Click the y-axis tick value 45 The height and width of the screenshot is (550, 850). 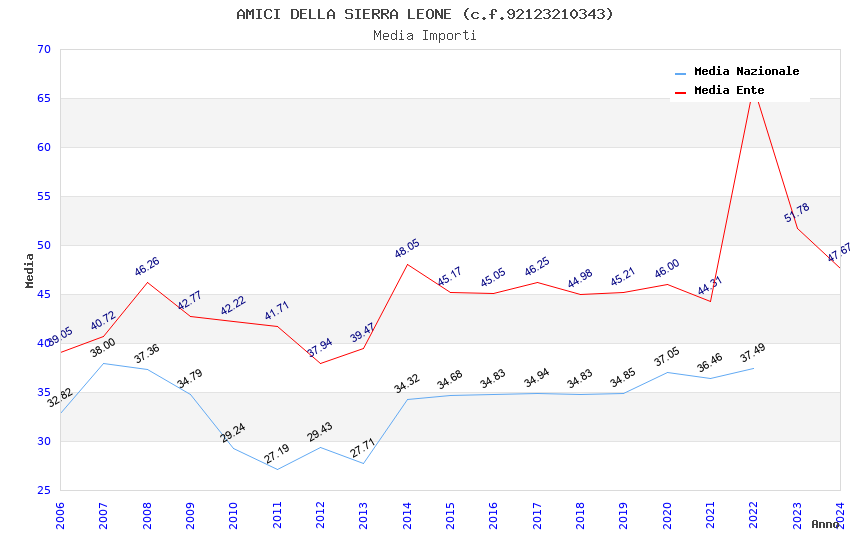42,294
